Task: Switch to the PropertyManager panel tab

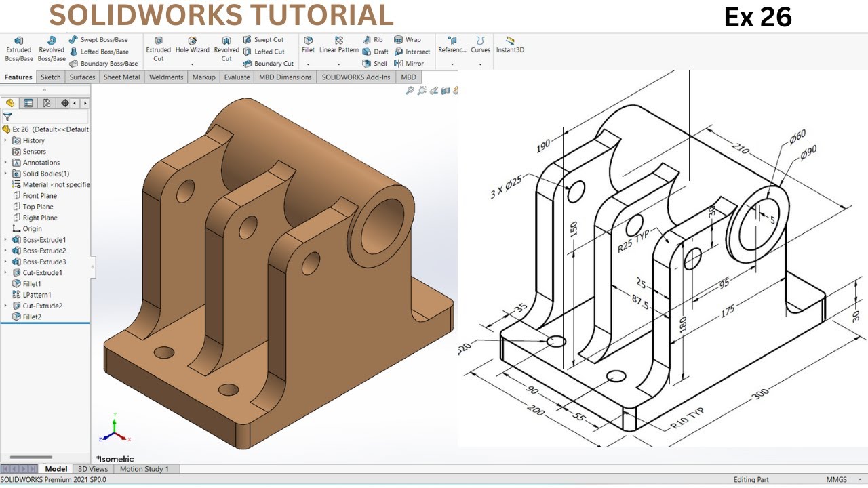Action: (x=28, y=103)
